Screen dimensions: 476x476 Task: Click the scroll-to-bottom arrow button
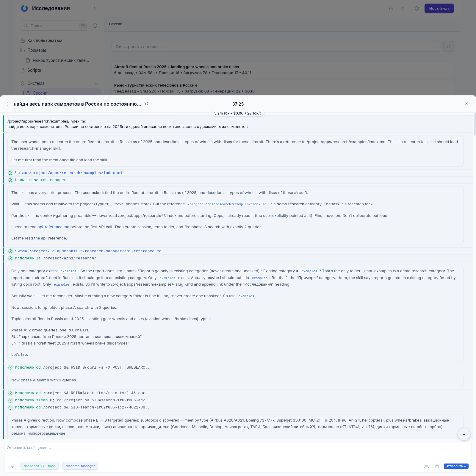tap(464, 434)
